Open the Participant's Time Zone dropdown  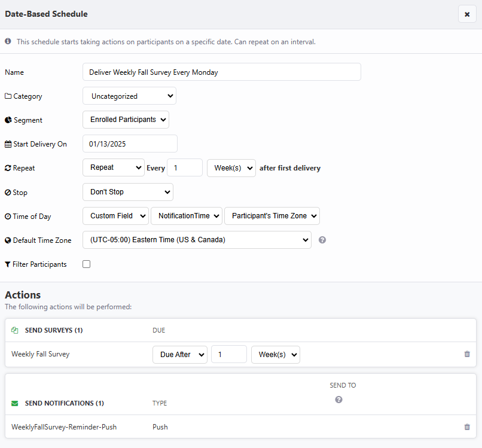click(x=272, y=216)
